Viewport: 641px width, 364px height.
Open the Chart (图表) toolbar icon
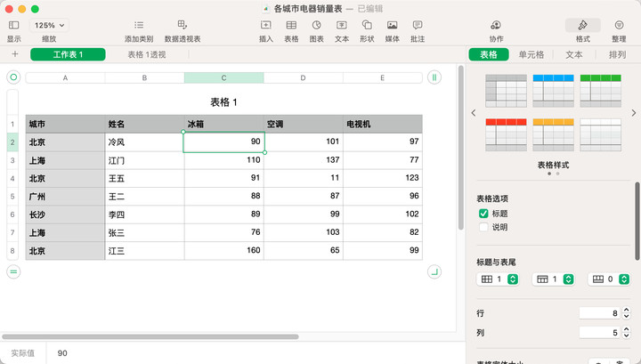click(316, 26)
